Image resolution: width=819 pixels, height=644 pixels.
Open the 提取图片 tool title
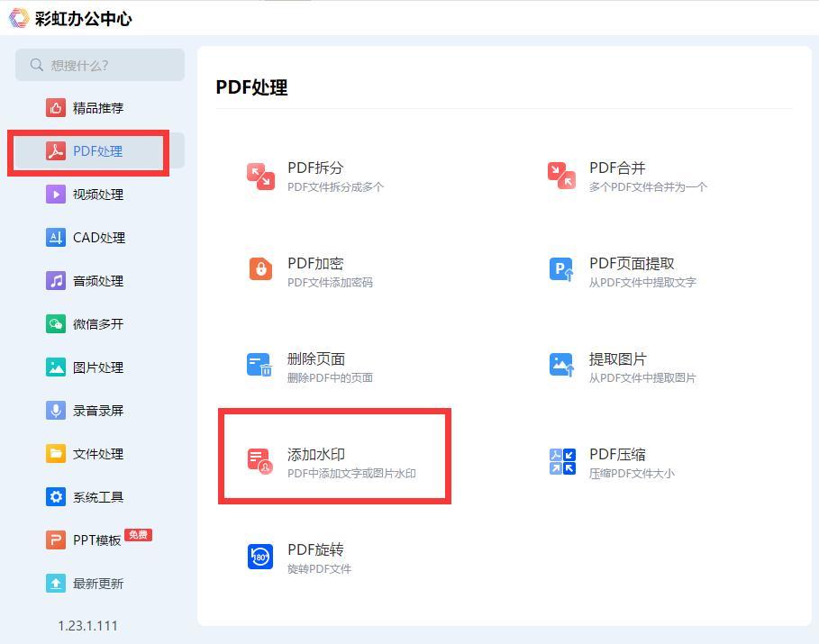coord(618,358)
